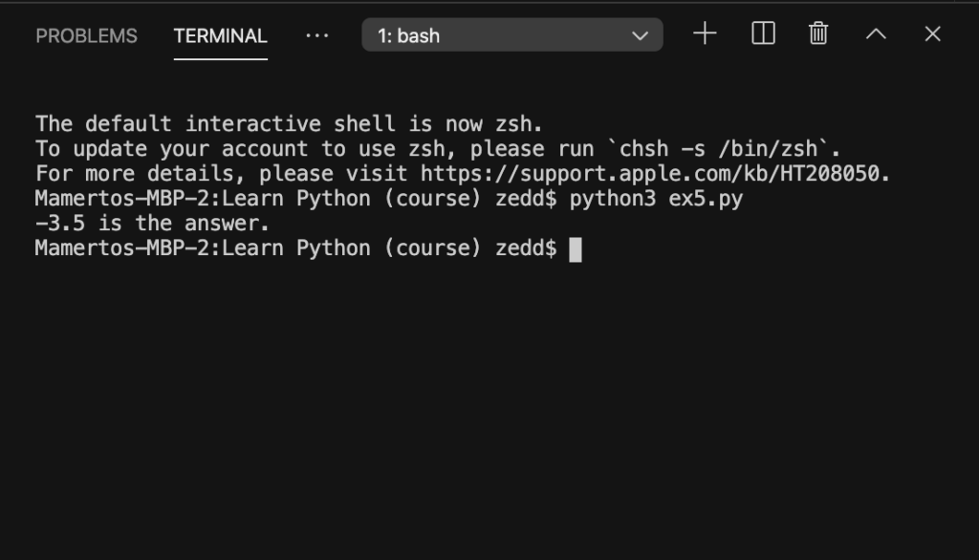Close the terminal panel
Image resolution: width=979 pixels, height=560 pixels.
932,33
